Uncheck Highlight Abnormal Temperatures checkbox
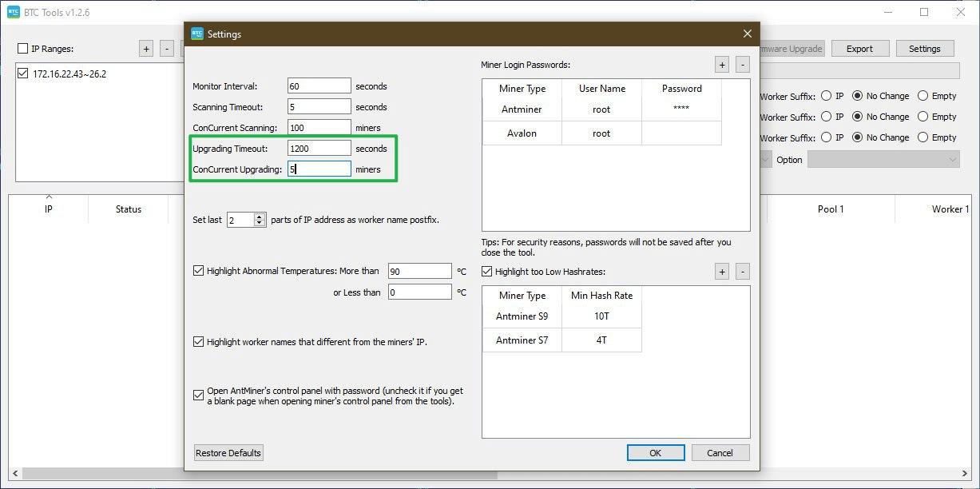The width and height of the screenshot is (980, 489). (x=199, y=271)
